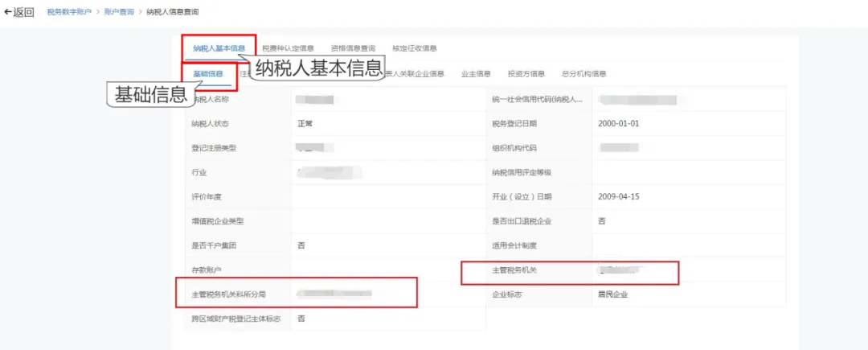The image size is (868, 350).
Task: Open 业主信息 sub-tab
Action: tap(476, 74)
